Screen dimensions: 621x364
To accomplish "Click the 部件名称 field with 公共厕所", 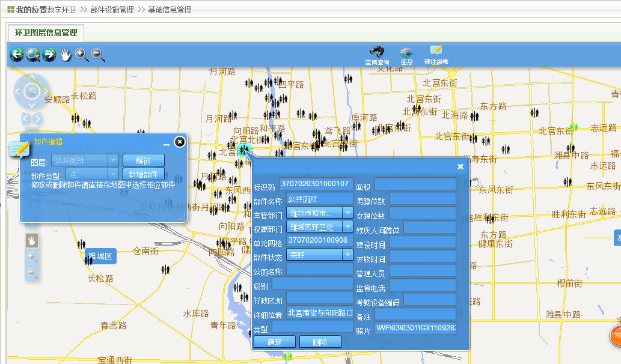I will click(x=320, y=199).
